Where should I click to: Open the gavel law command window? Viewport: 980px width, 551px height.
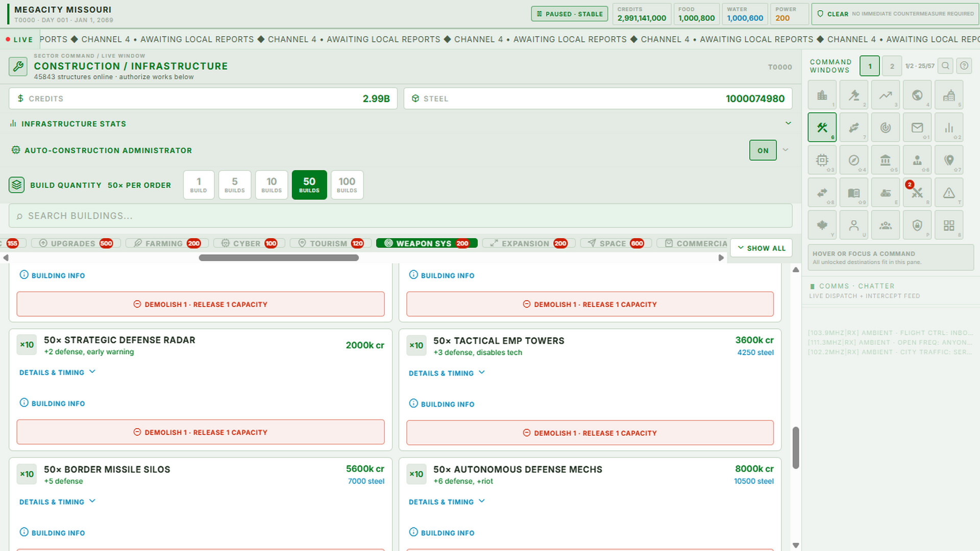coord(853,95)
